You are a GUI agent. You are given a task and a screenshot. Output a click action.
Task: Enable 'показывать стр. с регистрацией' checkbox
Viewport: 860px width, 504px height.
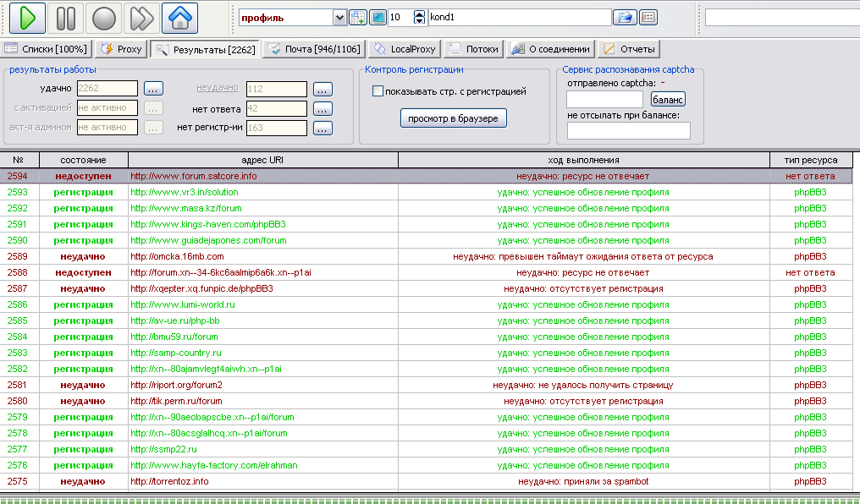[x=378, y=91]
